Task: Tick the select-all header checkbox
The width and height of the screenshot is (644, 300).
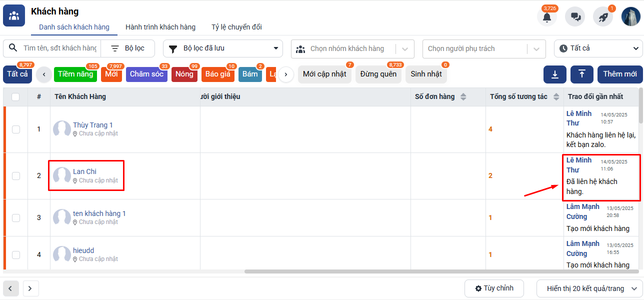Action: pyautogui.click(x=15, y=97)
